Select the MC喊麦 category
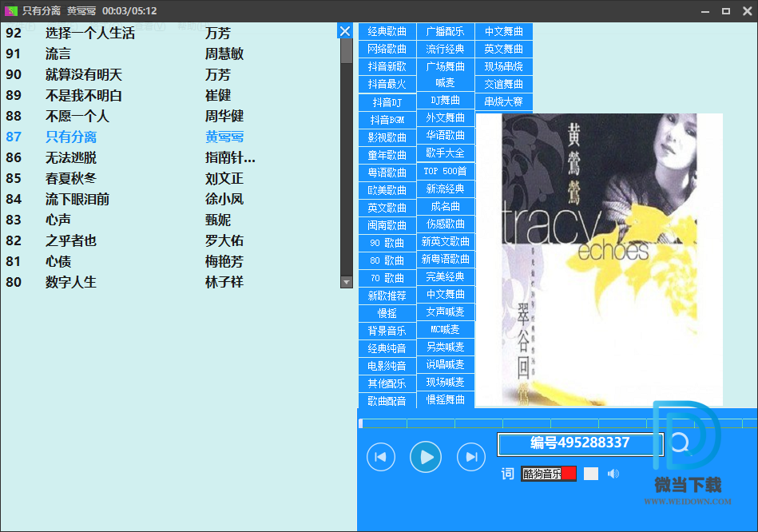This screenshot has height=532, width=758. [445, 329]
